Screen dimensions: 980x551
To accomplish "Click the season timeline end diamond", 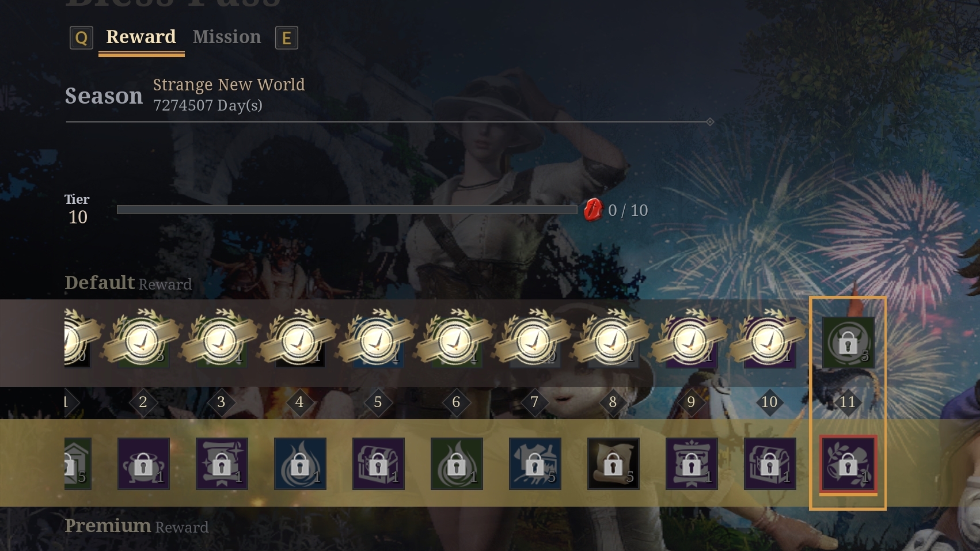I will [710, 121].
